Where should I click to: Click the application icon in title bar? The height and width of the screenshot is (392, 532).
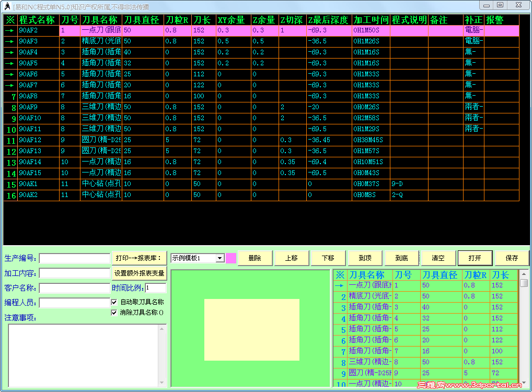coord(7,6)
